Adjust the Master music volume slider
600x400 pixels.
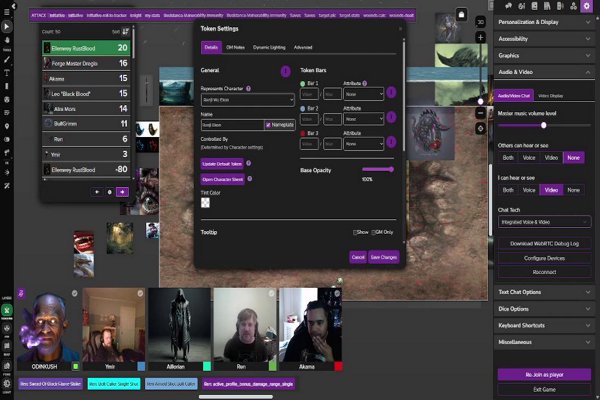tap(543, 125)
